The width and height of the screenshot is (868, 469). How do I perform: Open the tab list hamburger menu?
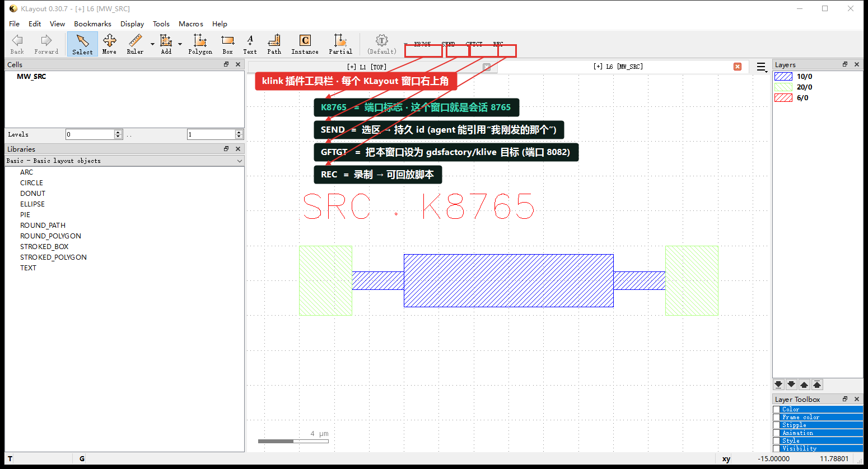761,67
